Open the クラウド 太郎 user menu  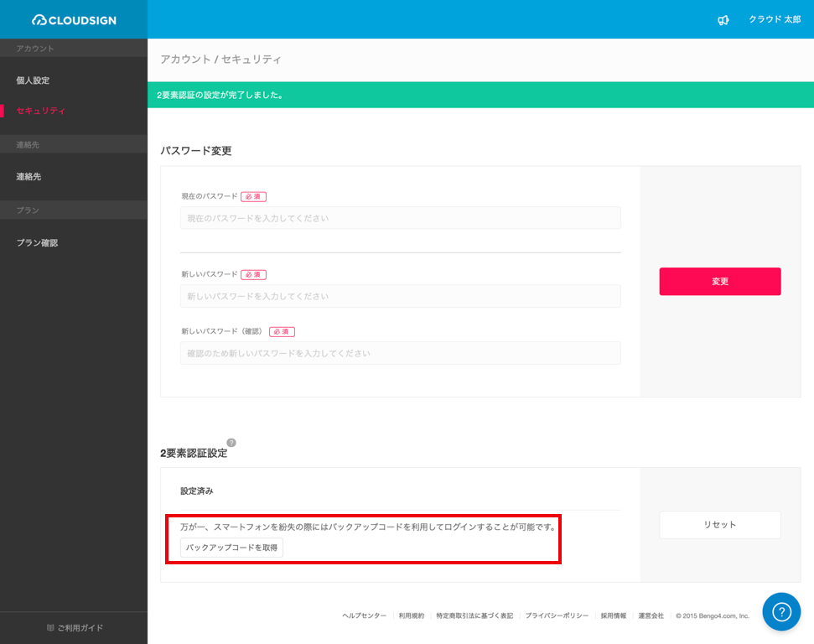coord(775,19)
